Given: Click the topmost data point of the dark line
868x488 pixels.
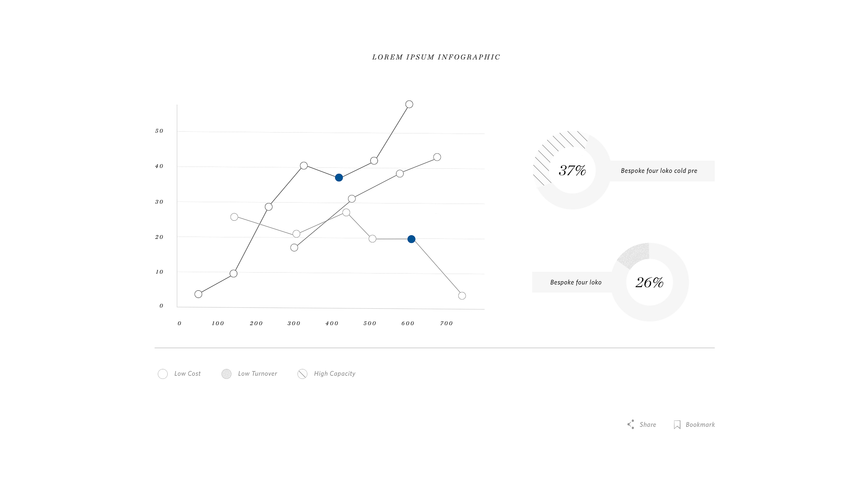Looking at the screenshot, I should point(409,104).
